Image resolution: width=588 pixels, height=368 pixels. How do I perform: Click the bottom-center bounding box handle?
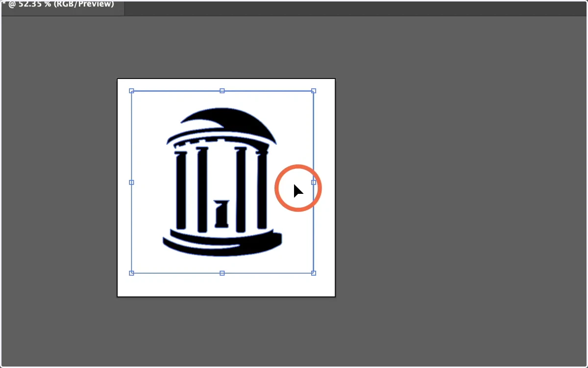tap(222, 273)
